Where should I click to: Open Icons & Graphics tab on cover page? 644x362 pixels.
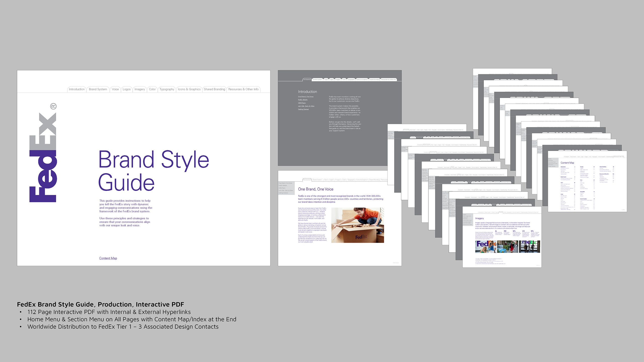click(x=189, y=89)
